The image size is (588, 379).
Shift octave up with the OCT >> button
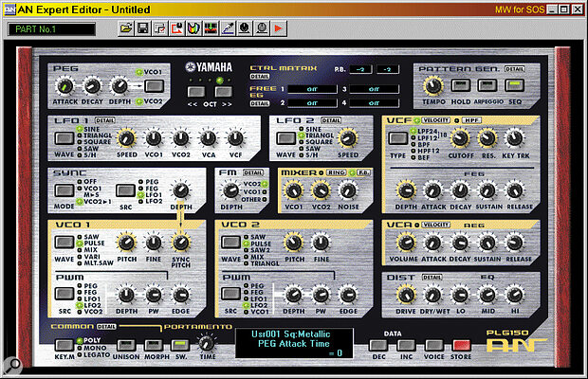coord(223,92)
